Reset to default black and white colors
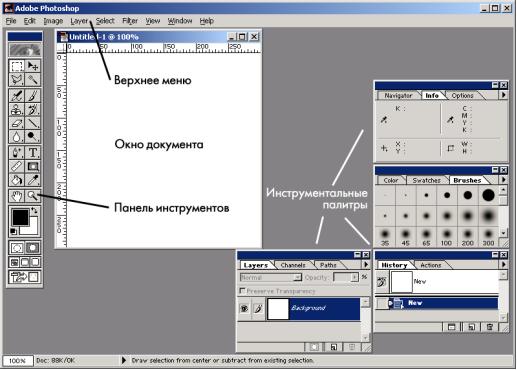 [x=13, y=231]
